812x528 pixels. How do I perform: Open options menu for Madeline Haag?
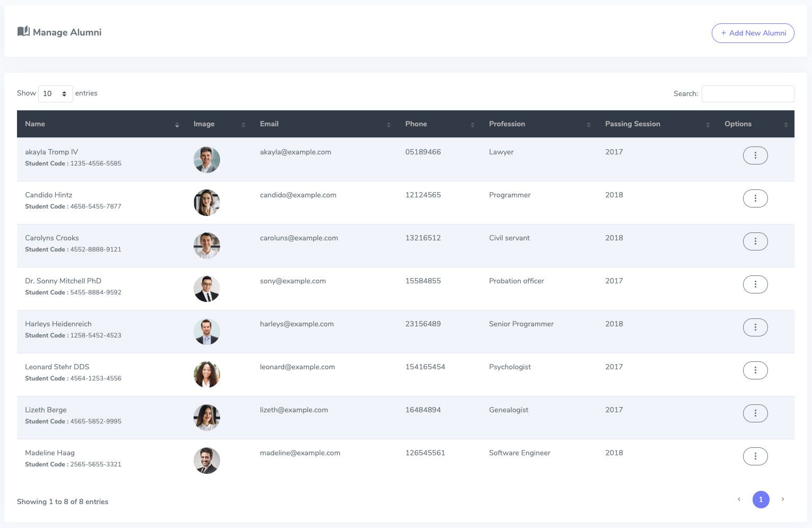tap(755, 456)
